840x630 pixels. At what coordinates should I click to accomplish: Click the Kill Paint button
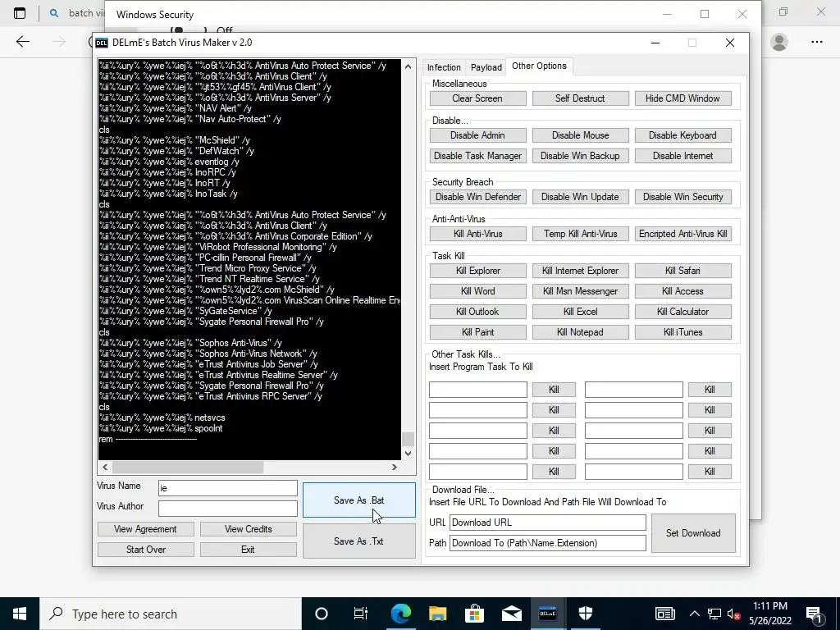477,332
